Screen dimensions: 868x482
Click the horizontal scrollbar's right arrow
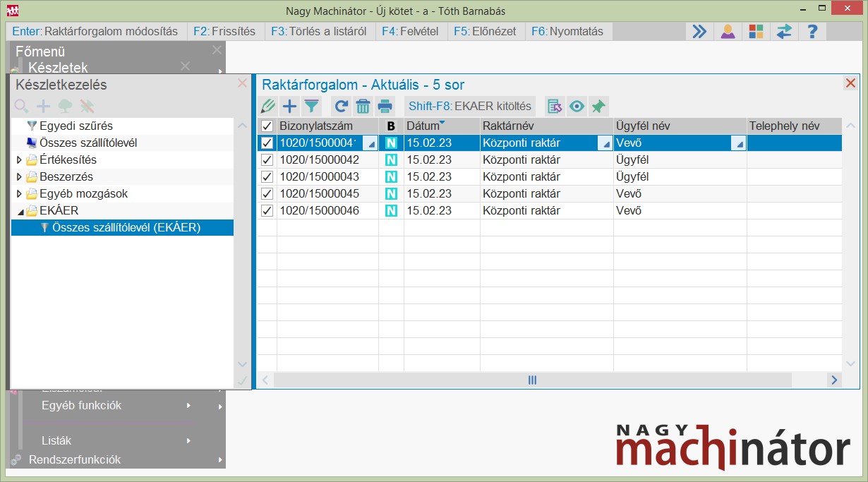tap(834, 380)
